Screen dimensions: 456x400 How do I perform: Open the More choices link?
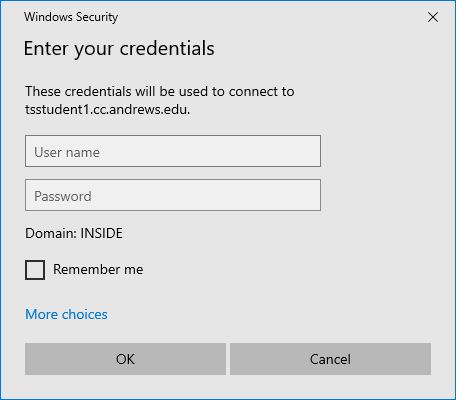[x=66, y=314]
